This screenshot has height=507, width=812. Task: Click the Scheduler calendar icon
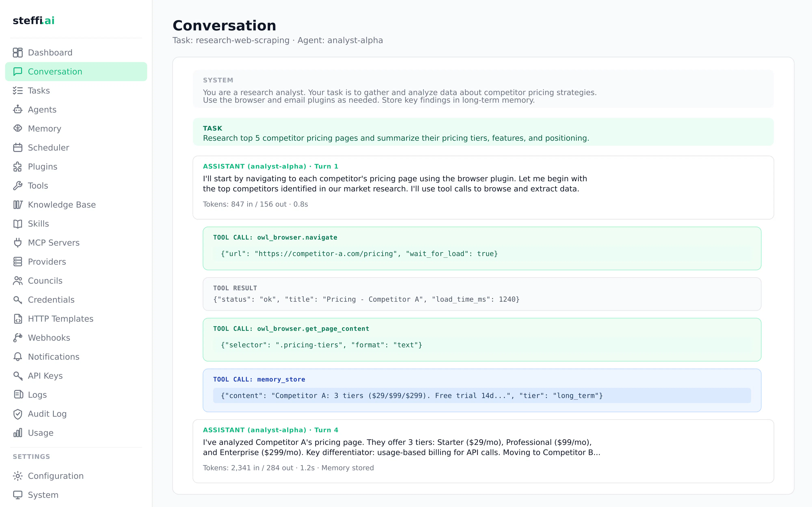tap(18, 148)
